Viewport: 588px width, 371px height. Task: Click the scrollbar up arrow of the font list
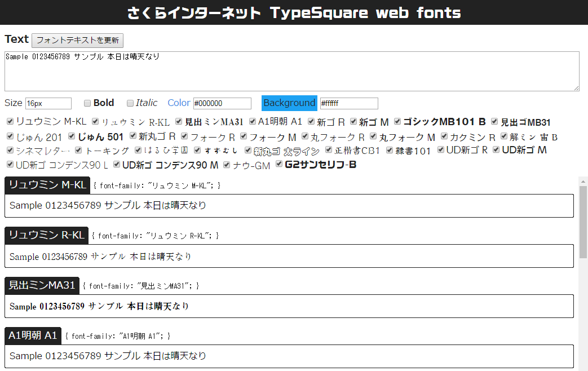583,182
